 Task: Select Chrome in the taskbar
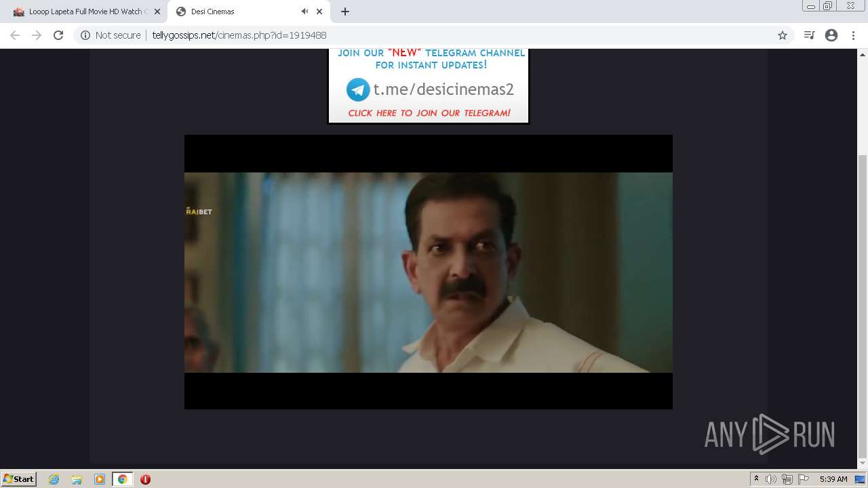pos(123,479)
